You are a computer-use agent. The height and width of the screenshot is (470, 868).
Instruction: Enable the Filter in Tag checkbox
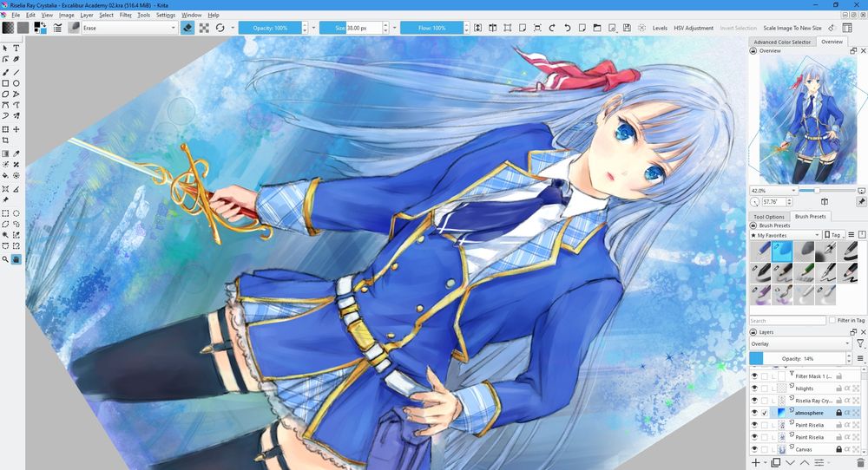832,320
